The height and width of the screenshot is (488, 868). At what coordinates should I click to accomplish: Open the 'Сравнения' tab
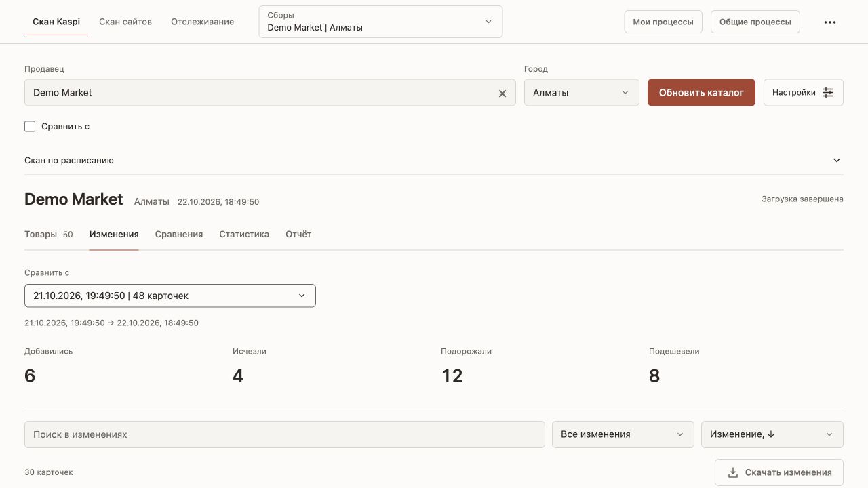pos(179,235)
